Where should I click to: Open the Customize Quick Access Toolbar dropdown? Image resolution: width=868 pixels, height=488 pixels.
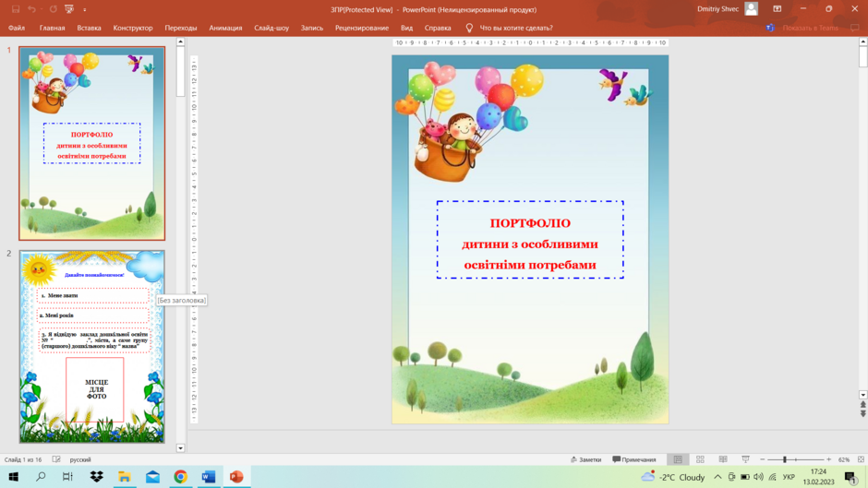(85, 9)
